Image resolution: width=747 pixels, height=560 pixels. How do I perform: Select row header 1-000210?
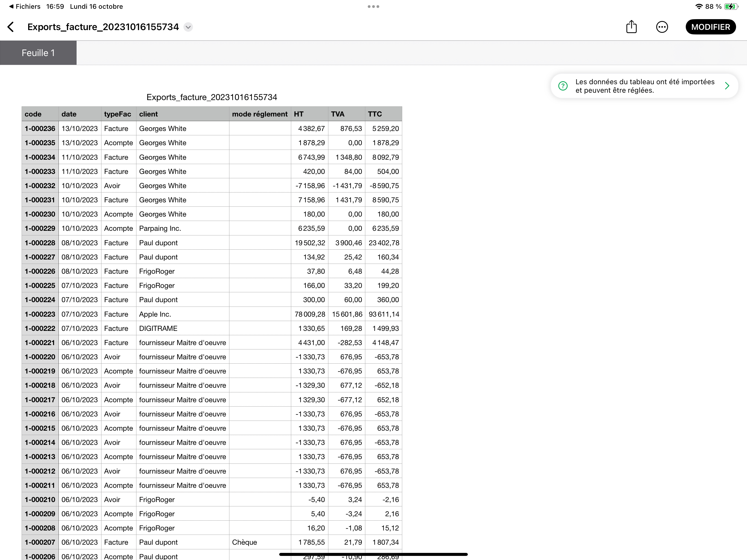pyautogui.click(x=40, y=499)
